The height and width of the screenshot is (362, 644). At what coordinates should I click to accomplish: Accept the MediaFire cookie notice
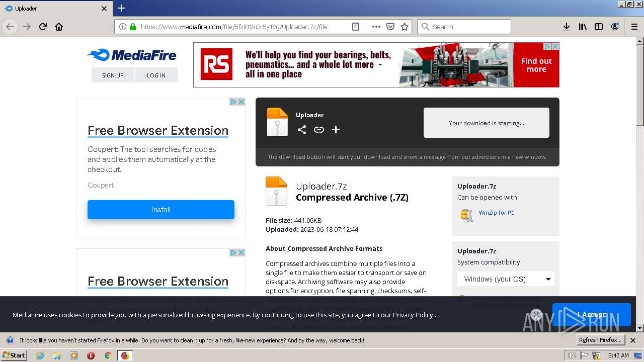(x=592, y=315)
